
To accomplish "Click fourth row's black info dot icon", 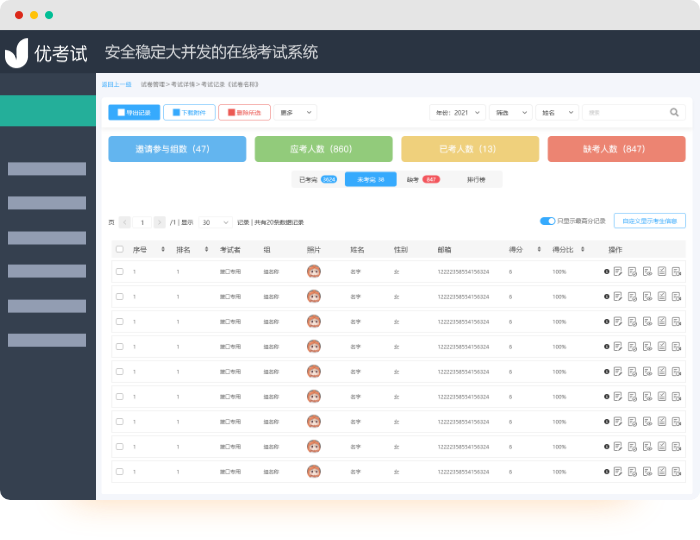I will pyautogui.click(x=606, y=346).
